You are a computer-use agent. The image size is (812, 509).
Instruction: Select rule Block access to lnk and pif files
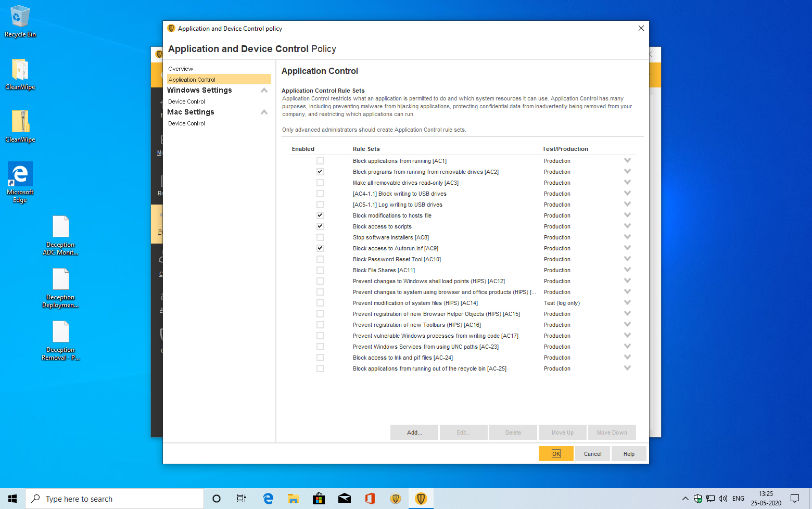403,358
